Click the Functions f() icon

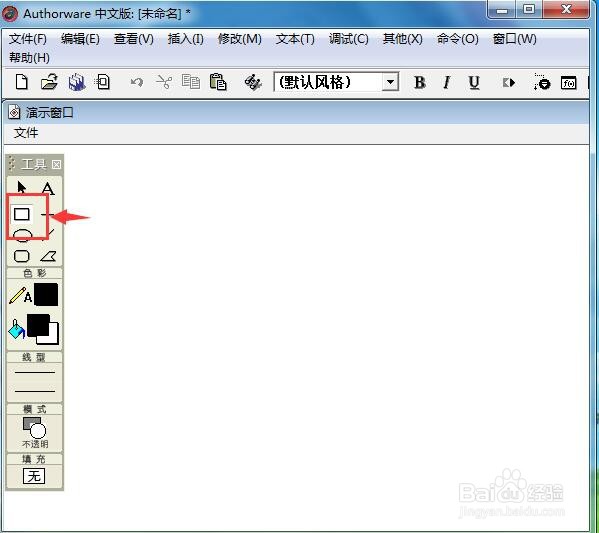click(568, 83)
